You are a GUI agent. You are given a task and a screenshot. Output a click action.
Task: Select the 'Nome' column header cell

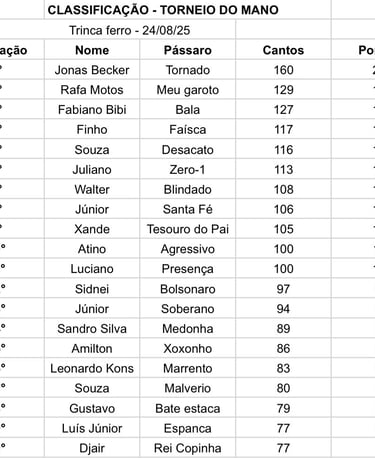[92, 50]
